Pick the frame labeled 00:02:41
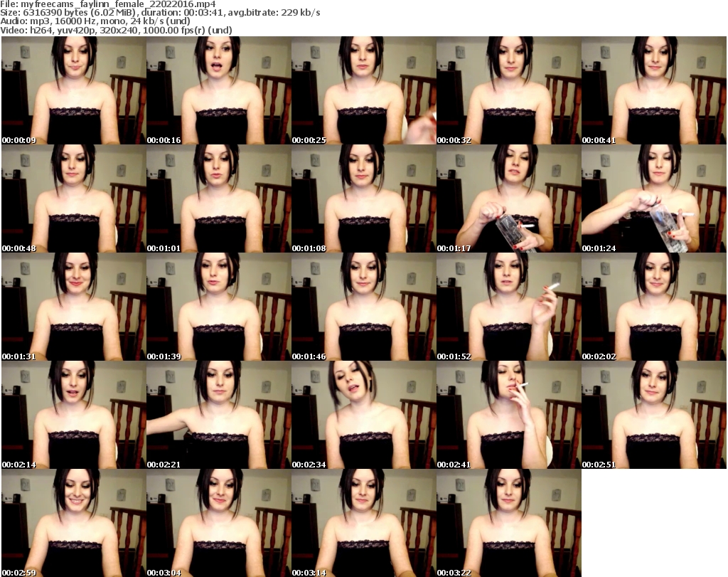Image resolution: width=728 pixels, height=577 pixels. (509, 415)
